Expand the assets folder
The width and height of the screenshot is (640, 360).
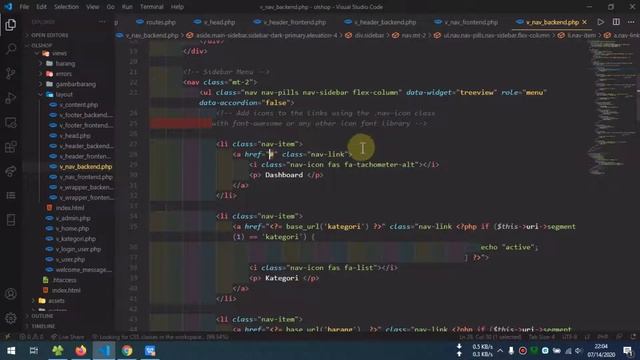pyautogui.click(x=56, y=301)
